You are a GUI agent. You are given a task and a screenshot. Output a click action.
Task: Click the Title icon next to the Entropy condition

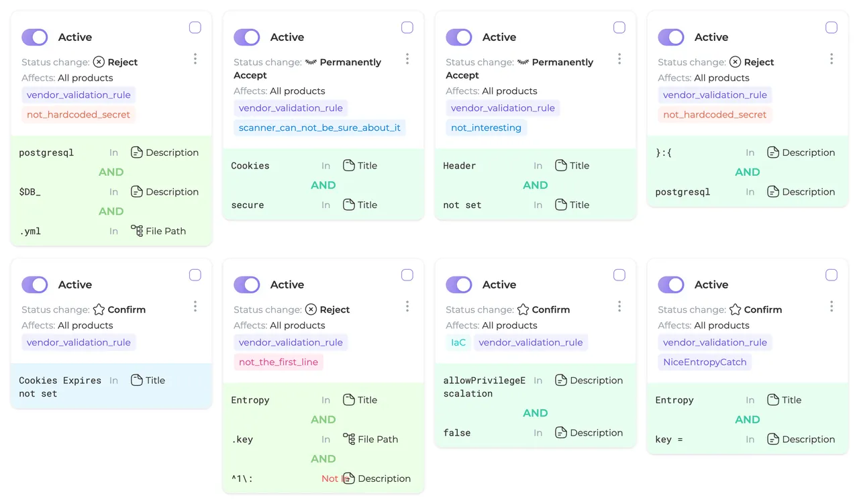(x=348, y=399)
